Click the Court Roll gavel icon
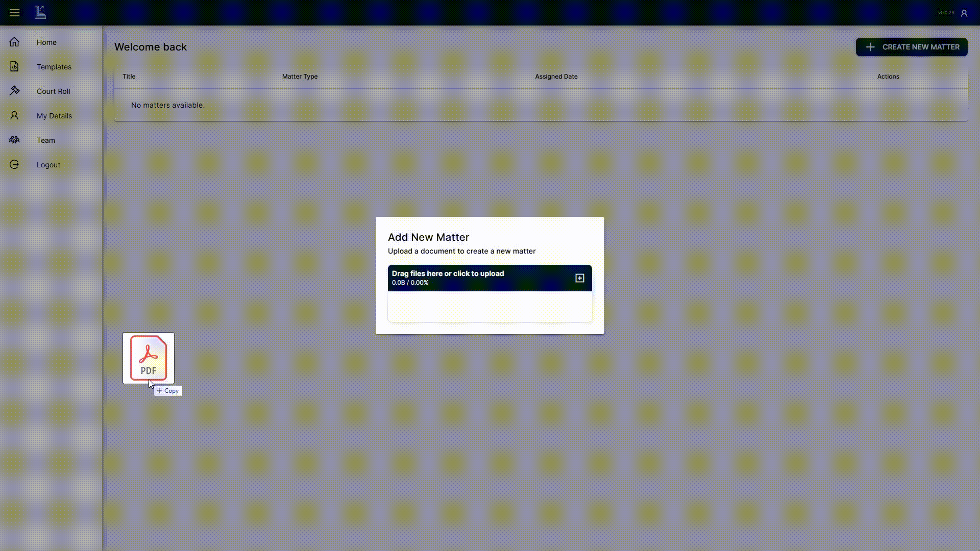Viewport: 980px width, 551px height. (x=14, y=91)
